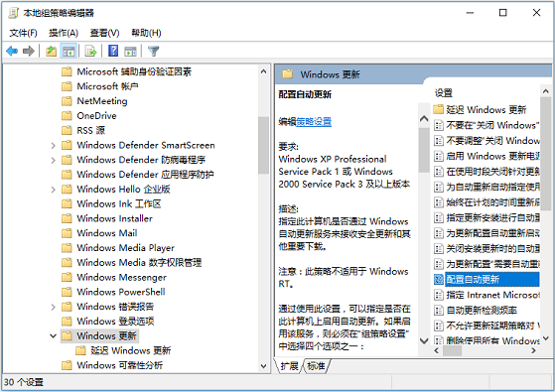This screenshot has width=555, height=392.
Task: Click the tree pane vertical scrollbar thumb
Action: tap(263, 145)
